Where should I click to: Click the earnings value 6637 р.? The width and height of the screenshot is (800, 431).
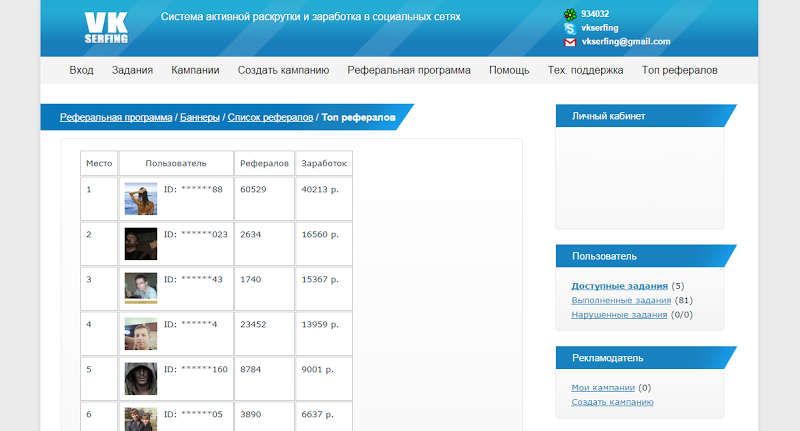click(x=317, y=414)
